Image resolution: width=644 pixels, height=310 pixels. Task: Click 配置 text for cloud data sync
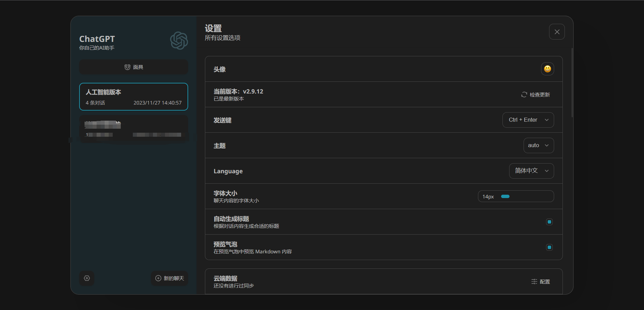[x=545, y=282]
